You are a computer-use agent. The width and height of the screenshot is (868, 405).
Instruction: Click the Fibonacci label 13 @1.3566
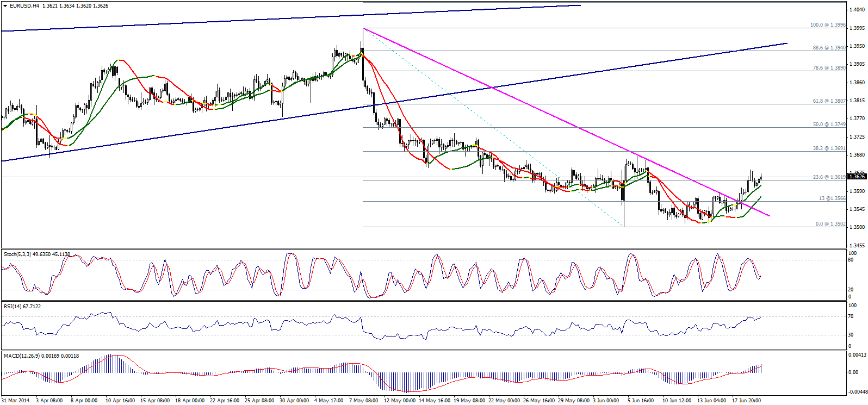(832, 198)
